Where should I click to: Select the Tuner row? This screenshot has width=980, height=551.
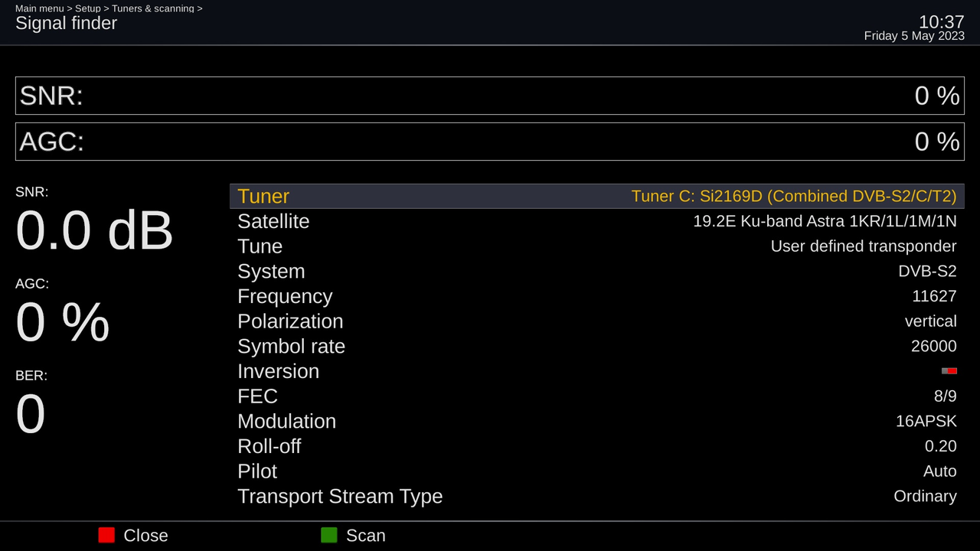point(596,196)
